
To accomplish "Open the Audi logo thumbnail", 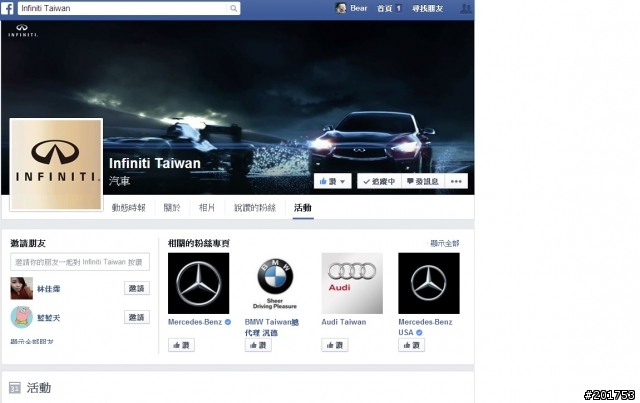I will tap(352, 283).
